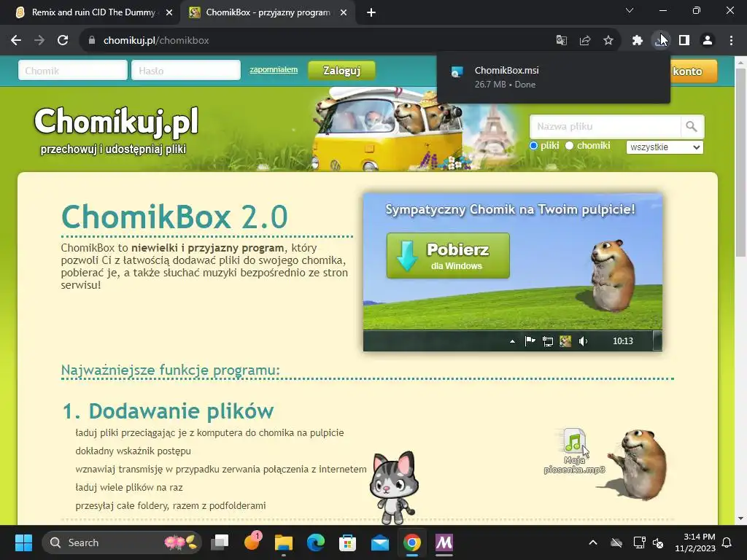Click the address bar URL
The height and width of the screenshot is (560, 747).
(x=156, y=41)
